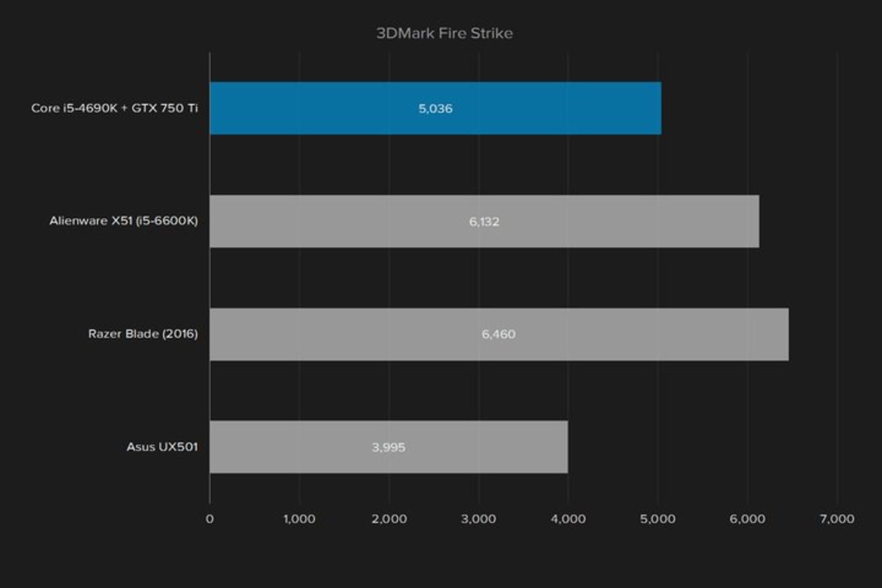Click the 6,132 score value
Viewport: 882px width, 588px height.
[484, 222]
